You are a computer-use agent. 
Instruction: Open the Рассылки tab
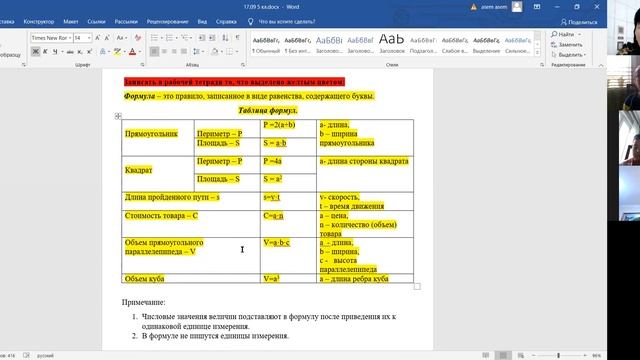[126, 22]
